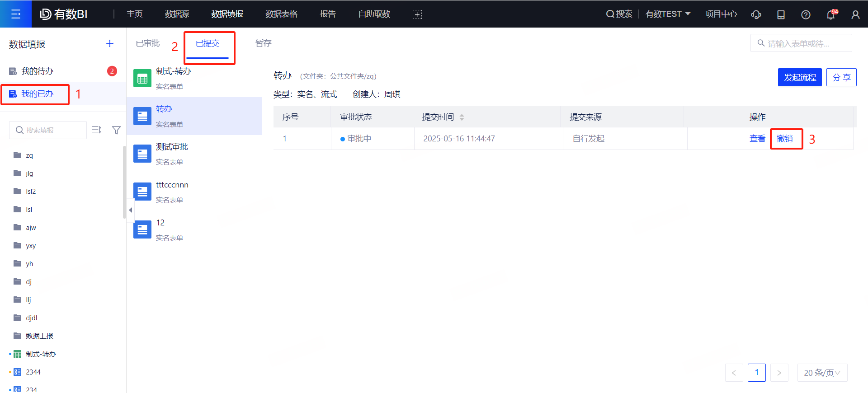Collapse the side panel with arrow handle
Viewport: 868px width, 393px height.
click(131, 210)
